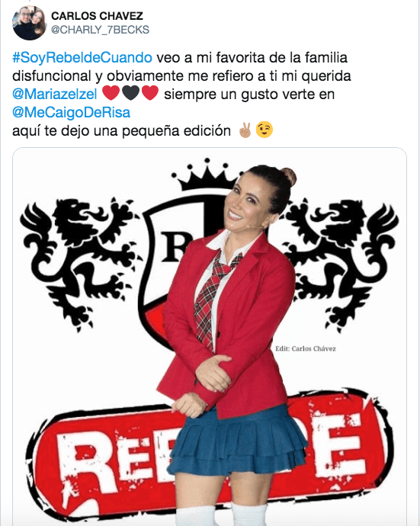This screenshot has height=526, width=420.
Task: Click the victory hand emoji
Action: [245, 130]
